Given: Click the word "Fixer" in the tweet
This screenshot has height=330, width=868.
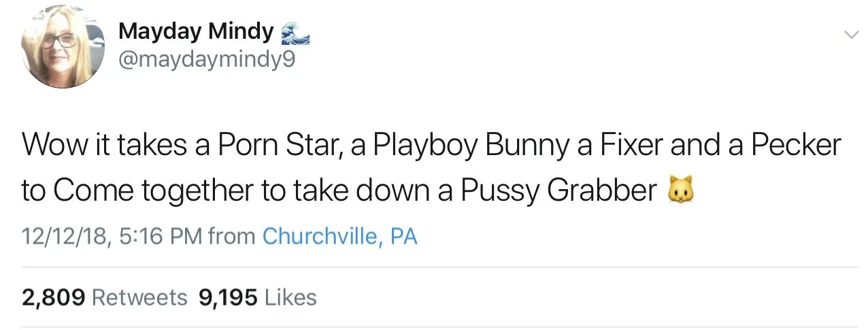Looking at the screenshot, I should coord(627,144).
